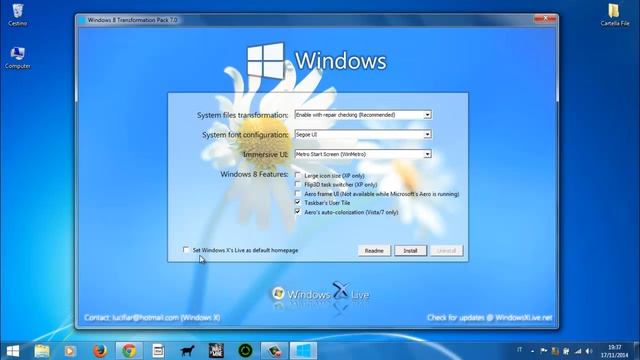The width and height of the screenshot is (640, 360).
Task: Open the System font configuration dropdown
Action: click(x=363, y=134)
